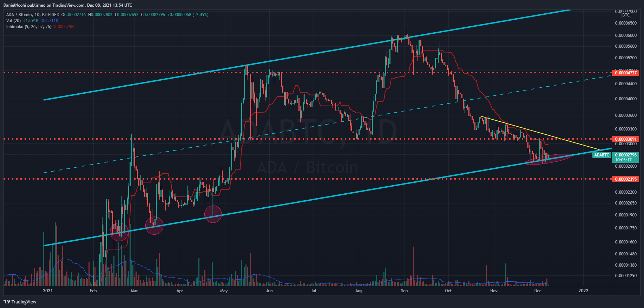
Task: Click the high price H0.00002803
Action: 100,15
